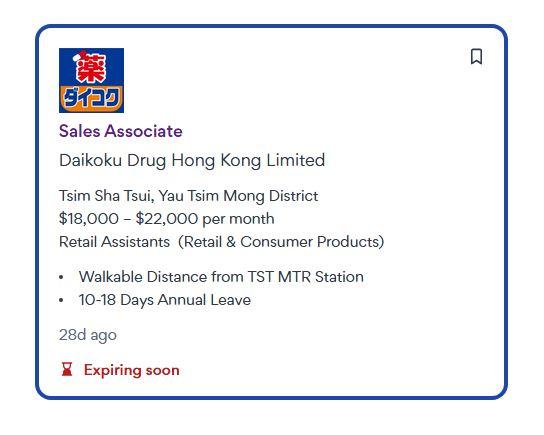The height and width of the screenshot is (435, 544).
Task: Click the 10-18 Days Annual Leave bullet
Action: [x=165, y=300]
